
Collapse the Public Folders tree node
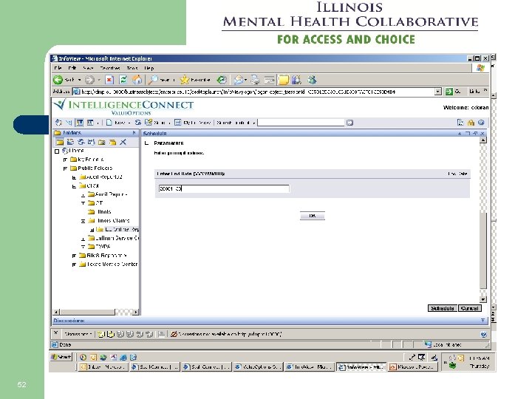(66, 168)
